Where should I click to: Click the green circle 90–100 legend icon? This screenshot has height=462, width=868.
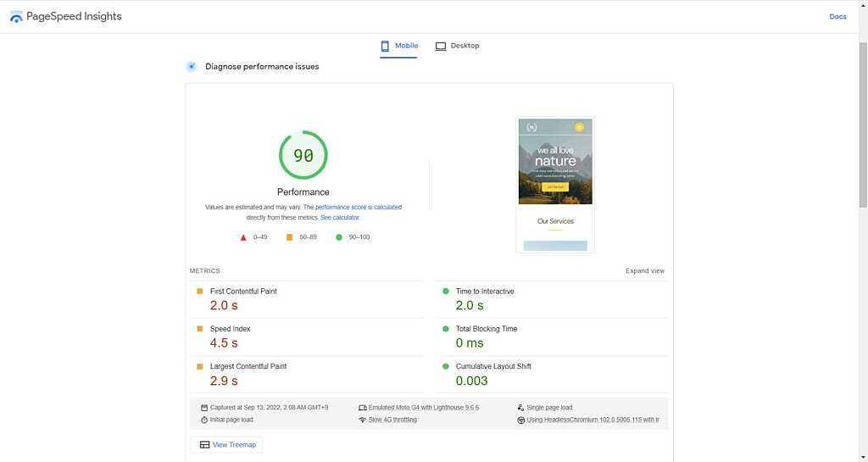[x=339, y=237]
